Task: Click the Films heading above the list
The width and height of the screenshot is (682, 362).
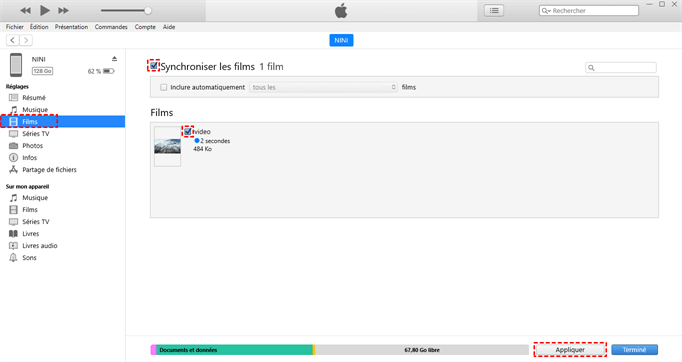Action: click(x=162, y=113)
